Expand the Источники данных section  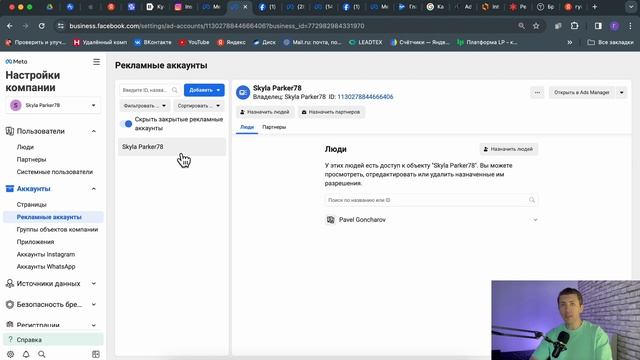click(94, 283)
